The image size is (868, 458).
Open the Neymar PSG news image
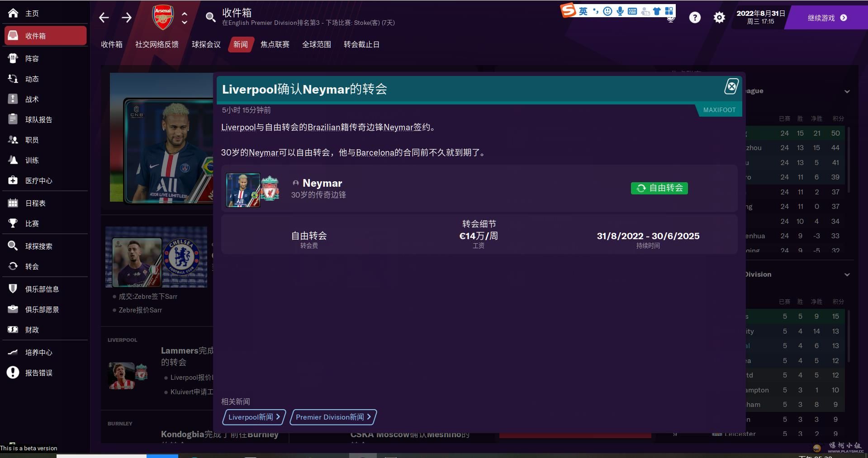click(161, 137)
